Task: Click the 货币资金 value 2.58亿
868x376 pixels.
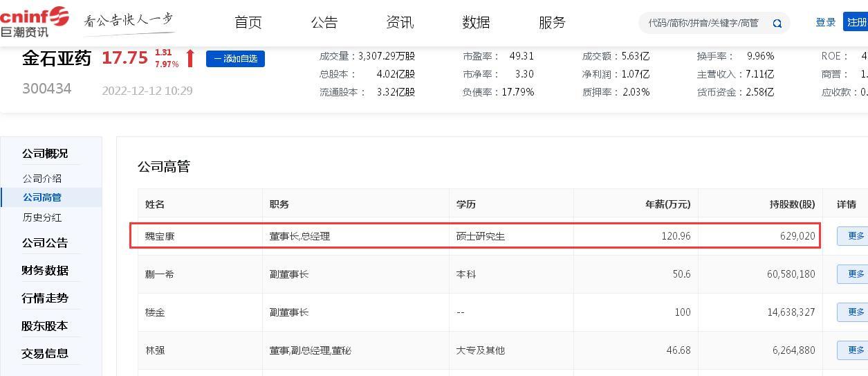Action: pos(759,92)
